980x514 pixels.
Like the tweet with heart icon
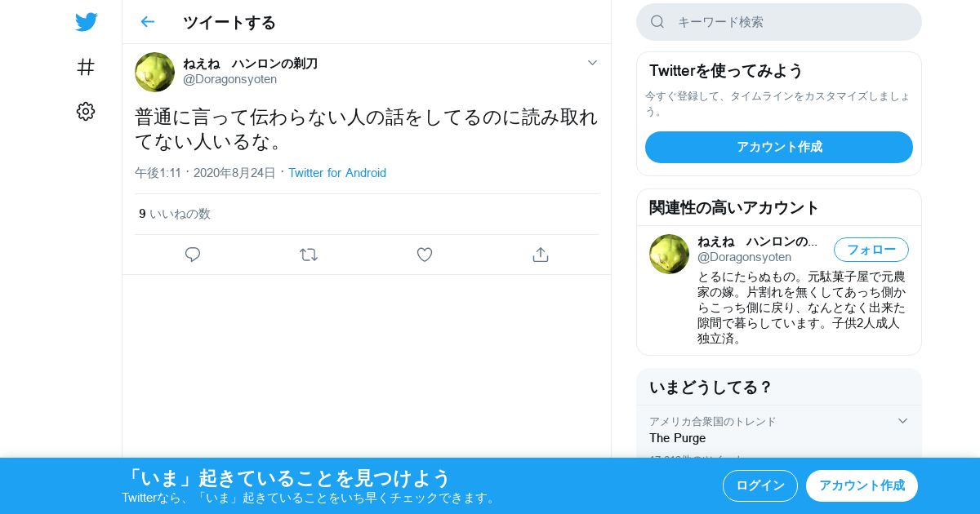[x=425, y=255]
